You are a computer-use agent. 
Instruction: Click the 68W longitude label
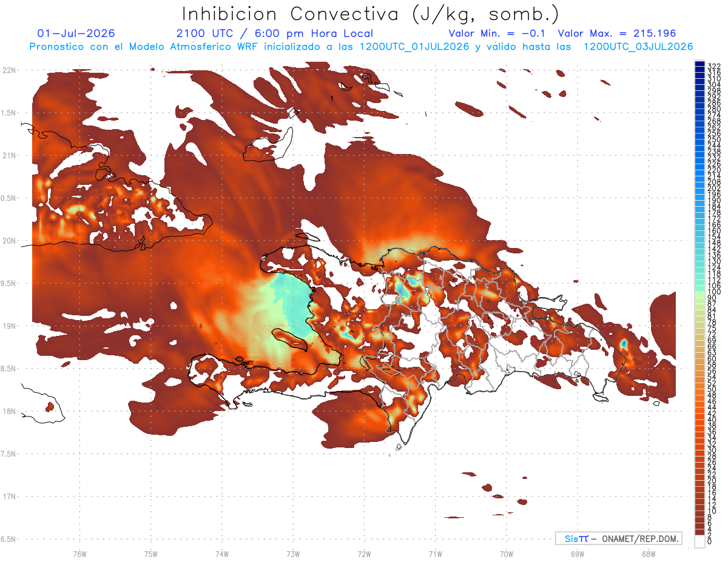point(648,554)
